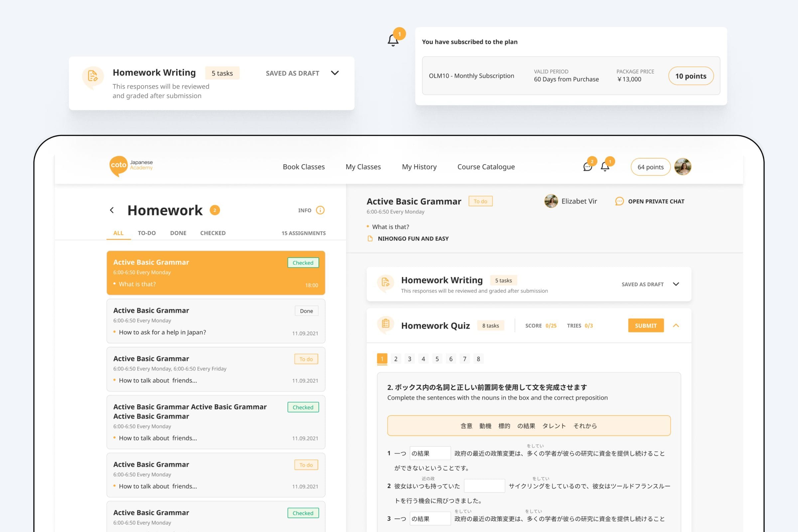Click the Done status tag
The width and height of the screenshot is (798, 532).
tap(306, 311)
